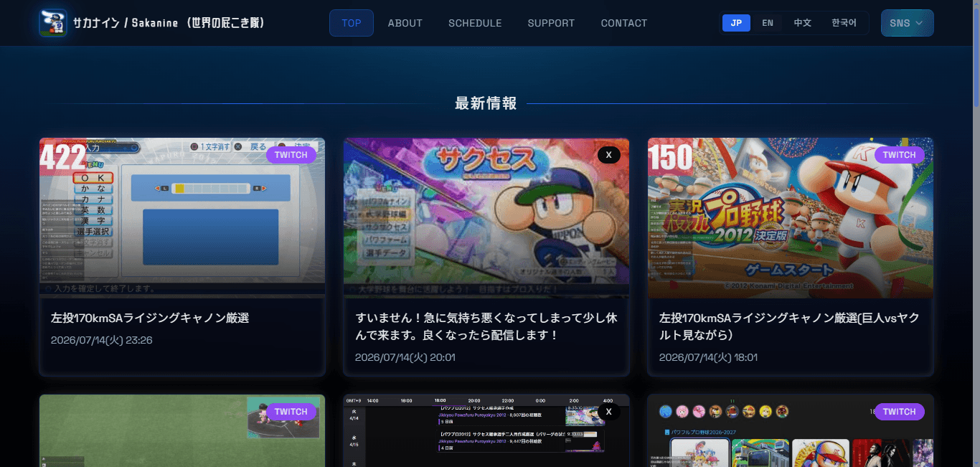Click the X badge on the サクセス card
Image resolution: width=980 pixels, height=467 pixels.
tap(608, 155)
